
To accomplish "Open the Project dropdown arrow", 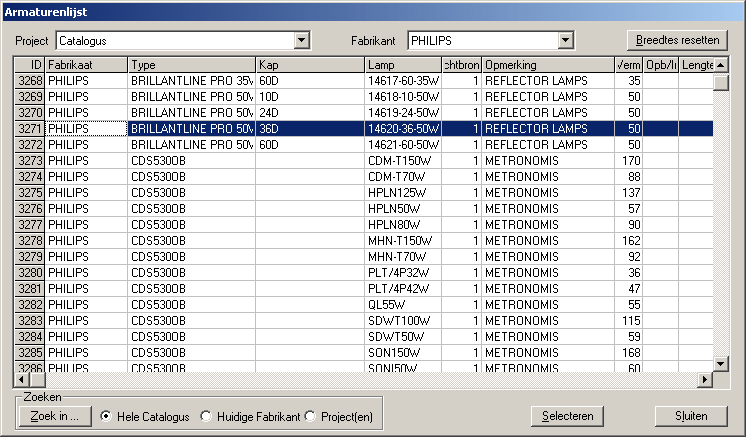I will point(302,41).
